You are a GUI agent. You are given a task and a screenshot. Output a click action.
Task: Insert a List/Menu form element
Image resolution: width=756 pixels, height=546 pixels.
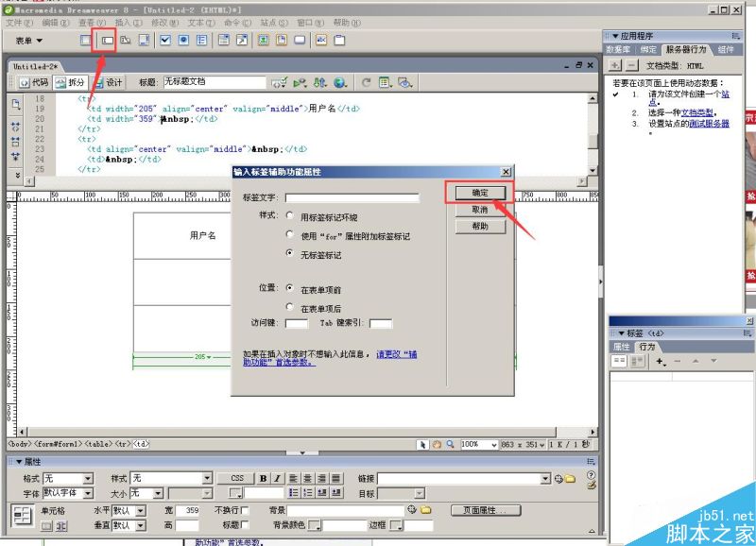tap(224, 40)
